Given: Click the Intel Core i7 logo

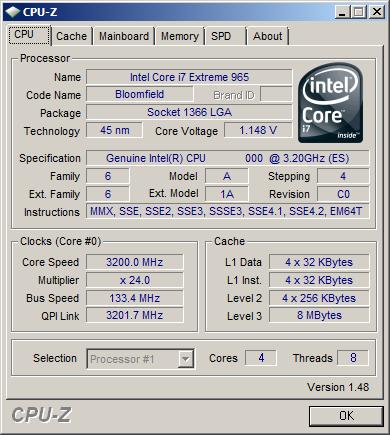Looking at the screenshot, I should point(330,103).
